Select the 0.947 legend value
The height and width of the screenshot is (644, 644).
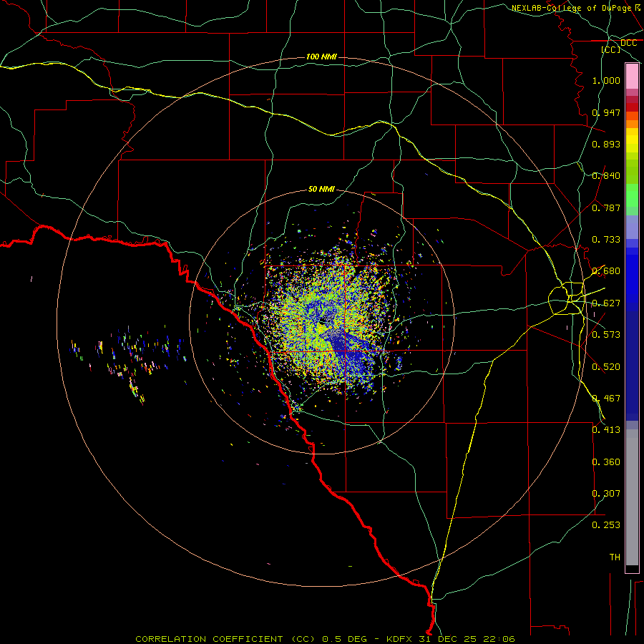click(x=606, y=112)
